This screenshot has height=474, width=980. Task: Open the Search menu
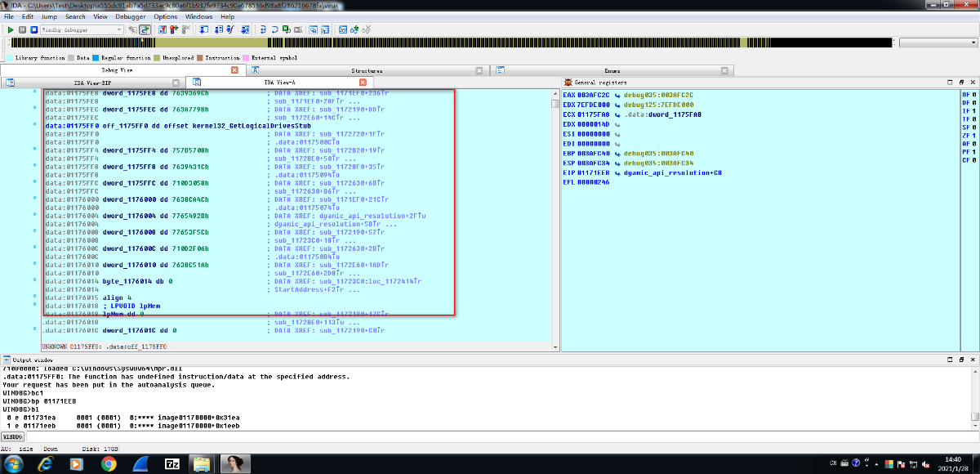coord(75,16)
